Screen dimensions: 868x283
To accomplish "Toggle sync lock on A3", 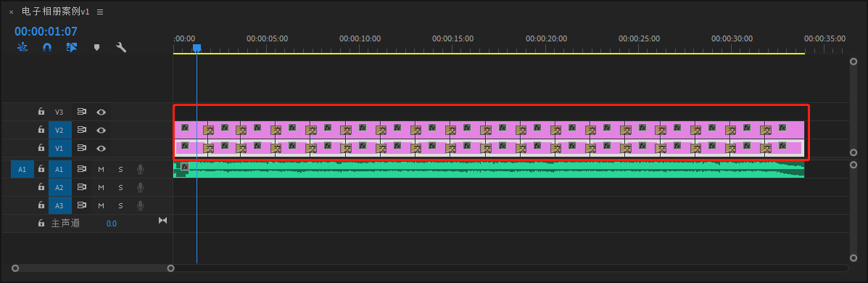I will (x=82, y=205).
